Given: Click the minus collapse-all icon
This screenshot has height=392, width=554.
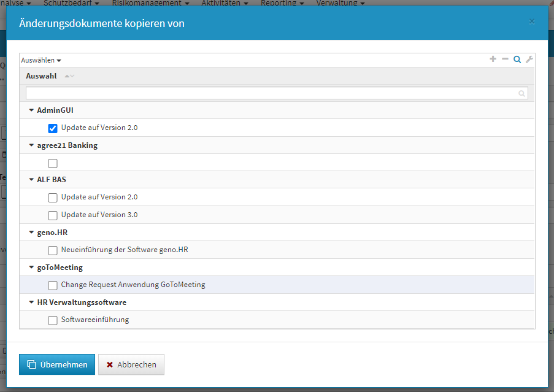Looking at the screenshot, I should click(x=505, y=60).
